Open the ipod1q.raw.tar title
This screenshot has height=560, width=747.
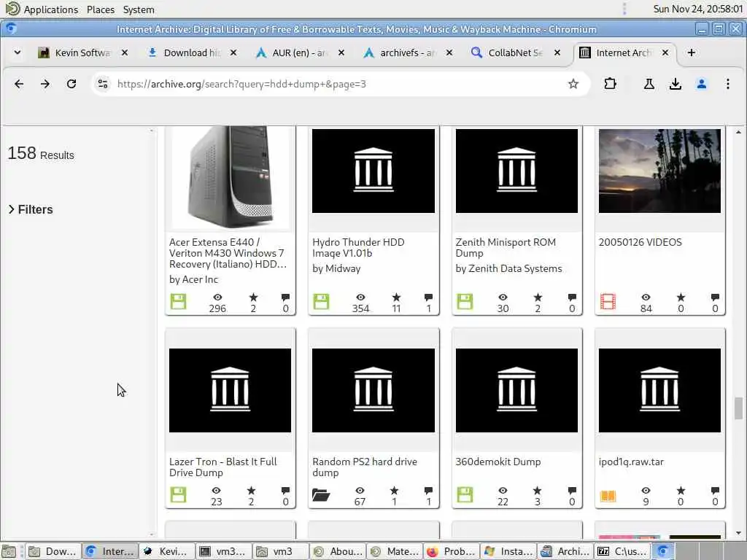631,462
